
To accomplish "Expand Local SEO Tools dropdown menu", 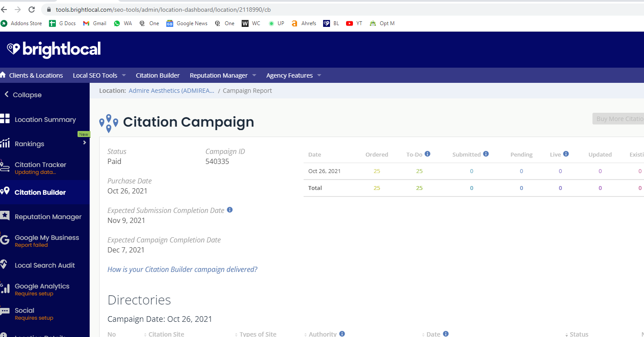I will pyautogui.click(x=99, y=75).
